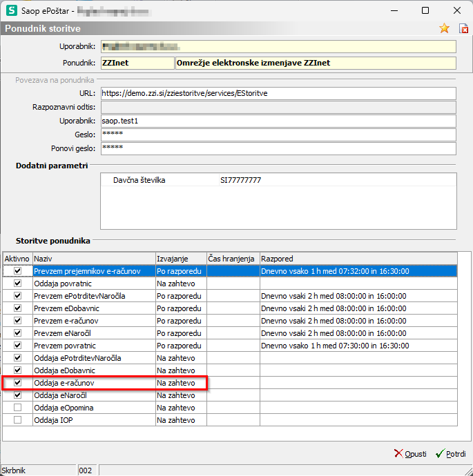Click the Izvajanje column header
Screen dimensions: 473x476
182,259
